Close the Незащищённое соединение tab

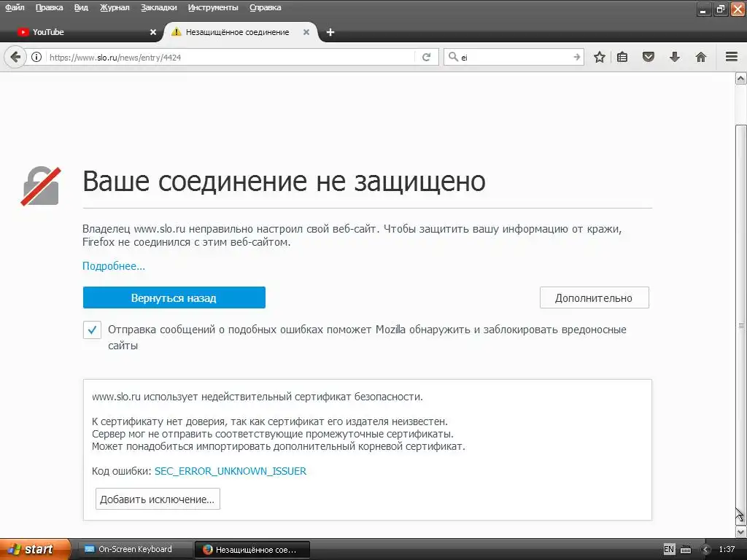(306, 32)
